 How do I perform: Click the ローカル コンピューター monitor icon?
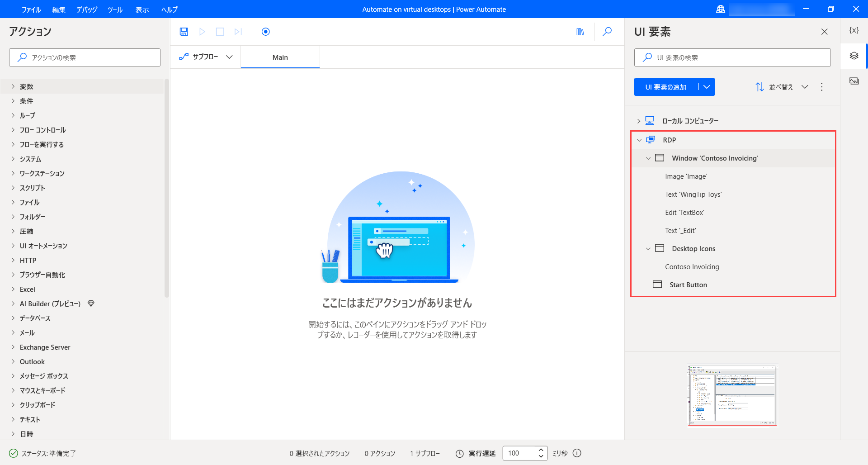point(650,121)
